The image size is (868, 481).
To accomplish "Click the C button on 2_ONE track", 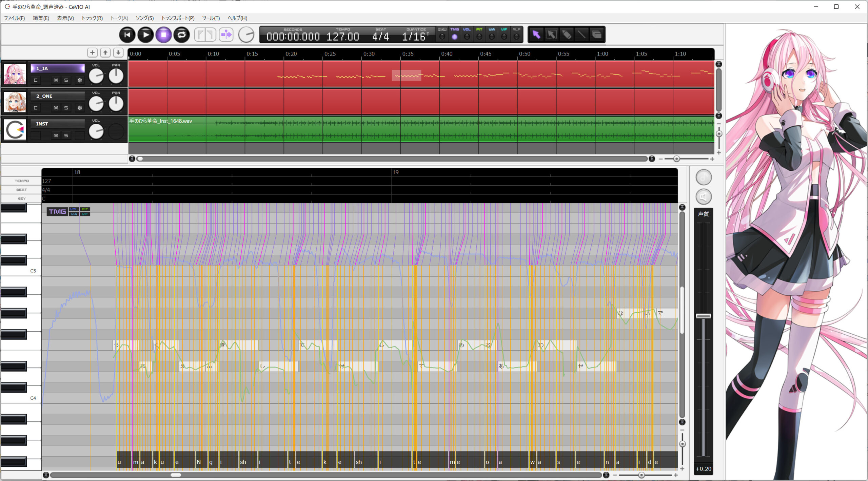I will click(36, 108).
